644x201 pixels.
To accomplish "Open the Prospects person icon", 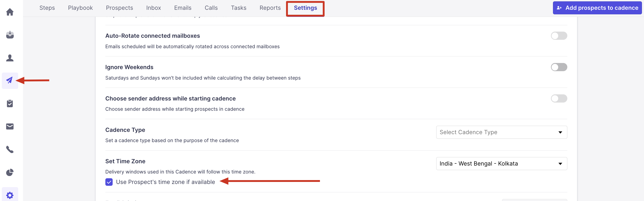I will pos(10,58).
